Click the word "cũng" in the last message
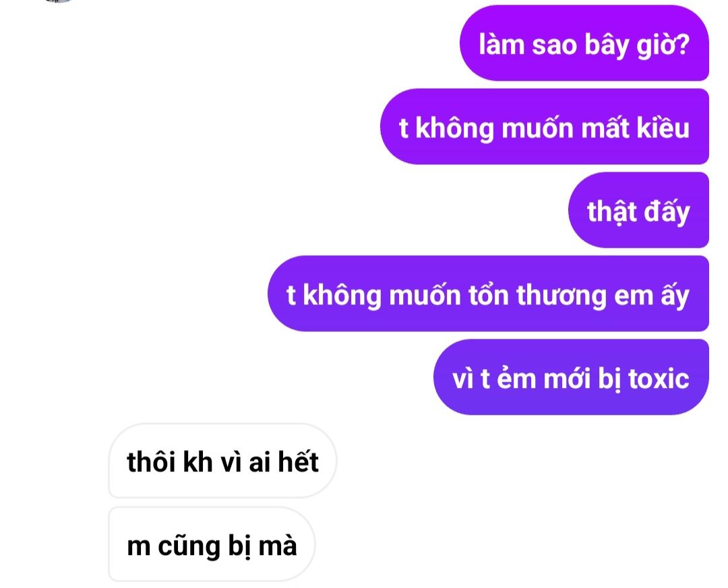The height and width of the screenshot is (588, 728). pyautogui.click(x=189, y=546)
